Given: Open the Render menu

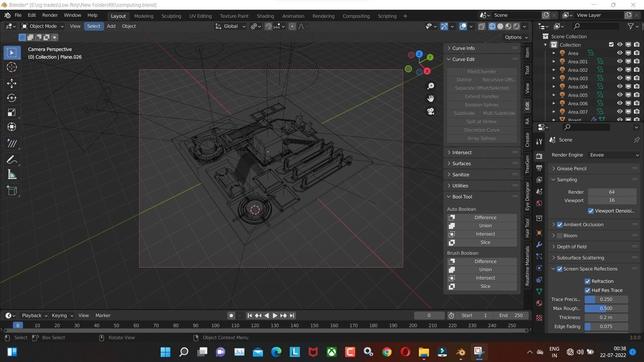Looking at the screenshot, I should click(x=50, y=15).
